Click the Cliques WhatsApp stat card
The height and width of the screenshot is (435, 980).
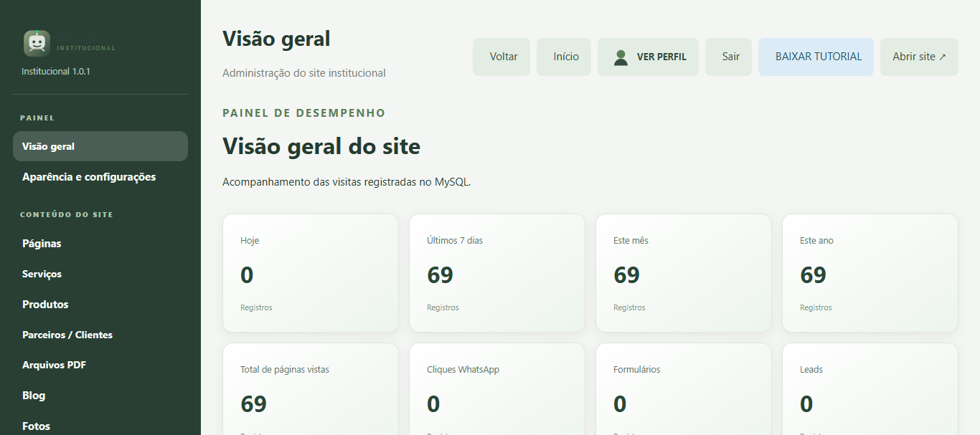coord(497,389)
